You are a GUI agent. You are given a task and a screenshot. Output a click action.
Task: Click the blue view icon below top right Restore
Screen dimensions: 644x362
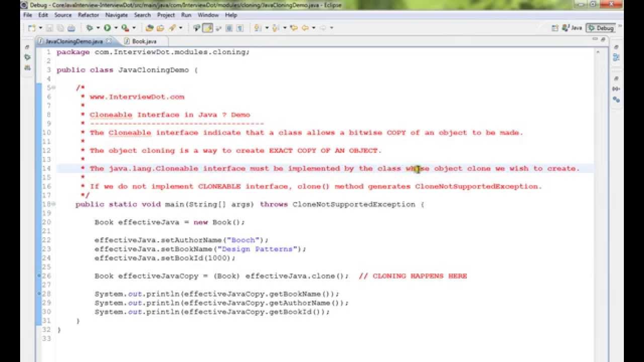[616, 58]
